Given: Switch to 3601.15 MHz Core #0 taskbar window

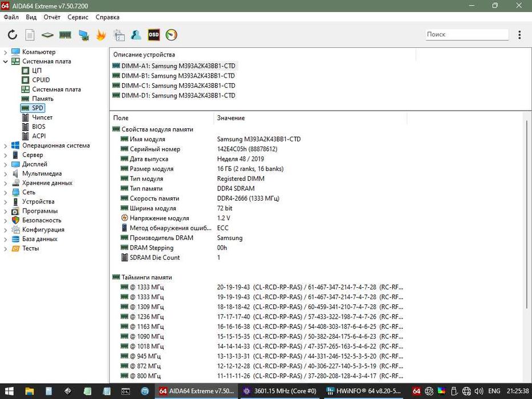Looking at the screenshot, I should point(280,391).
